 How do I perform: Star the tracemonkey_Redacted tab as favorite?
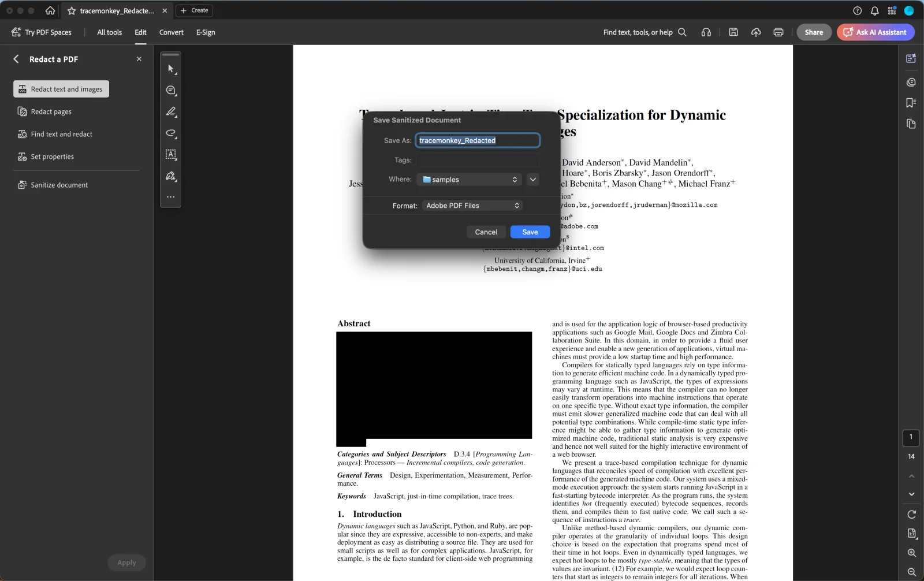pos(72,10)
